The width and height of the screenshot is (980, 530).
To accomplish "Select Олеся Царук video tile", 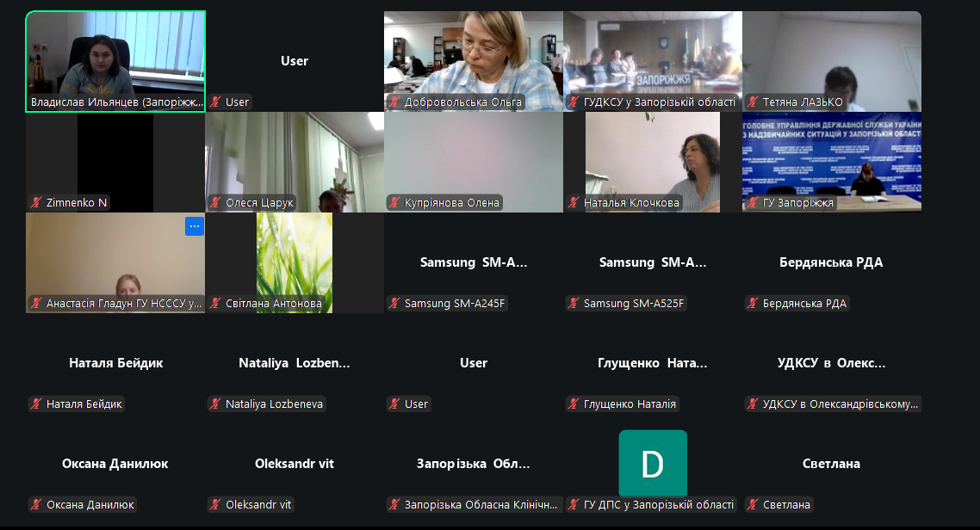I will pyautogui.click(x=295, y=163).
